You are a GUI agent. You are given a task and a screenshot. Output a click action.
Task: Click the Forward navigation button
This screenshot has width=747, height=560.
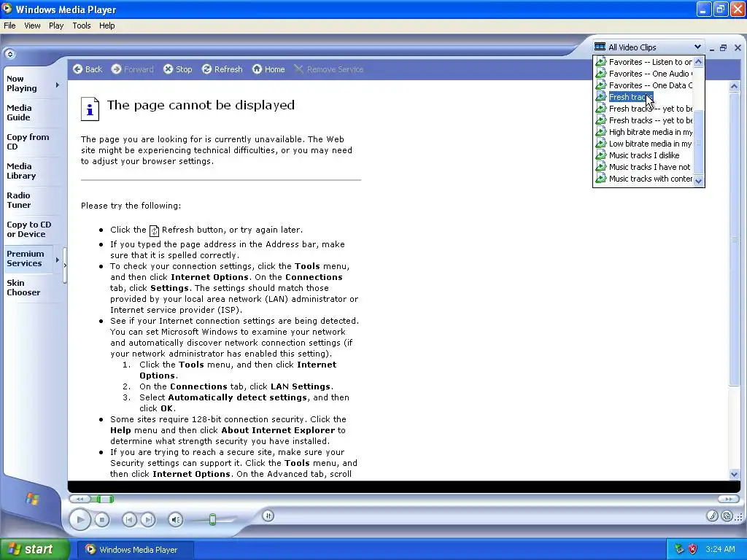tap(133, 69)
